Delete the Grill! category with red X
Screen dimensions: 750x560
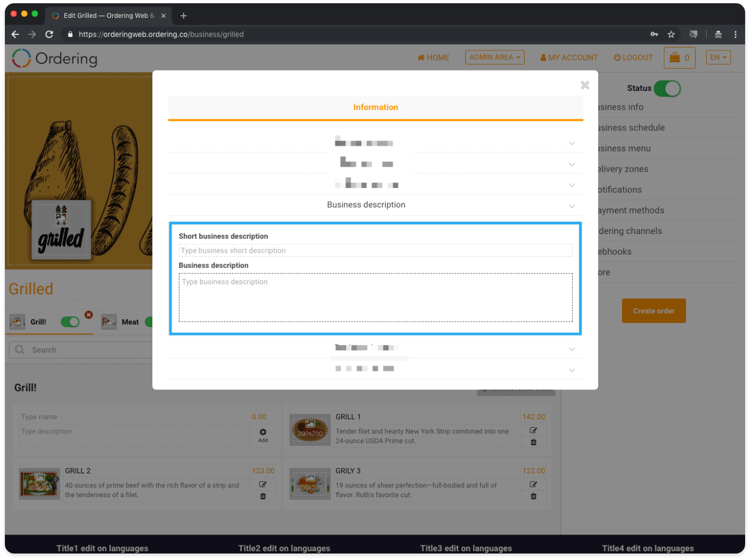click(x=89, y=315)
